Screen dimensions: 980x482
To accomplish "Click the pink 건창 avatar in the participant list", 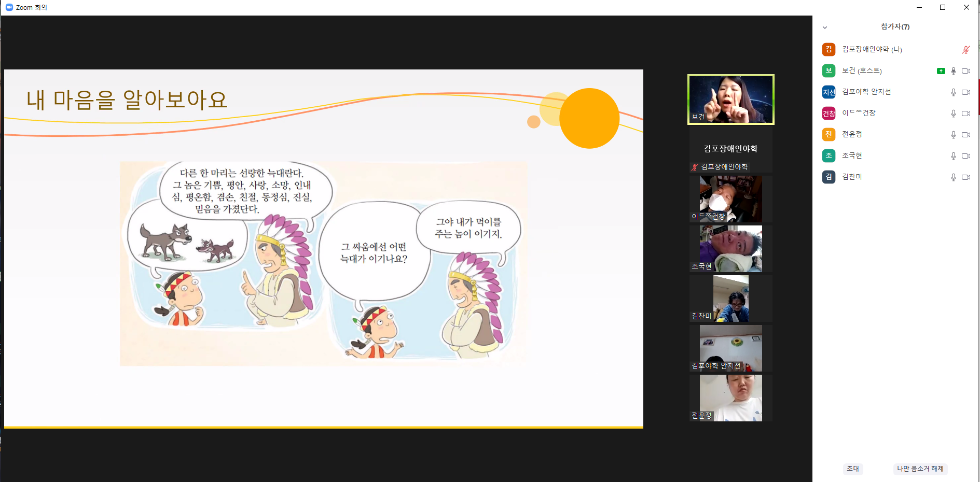I will 829,113.
